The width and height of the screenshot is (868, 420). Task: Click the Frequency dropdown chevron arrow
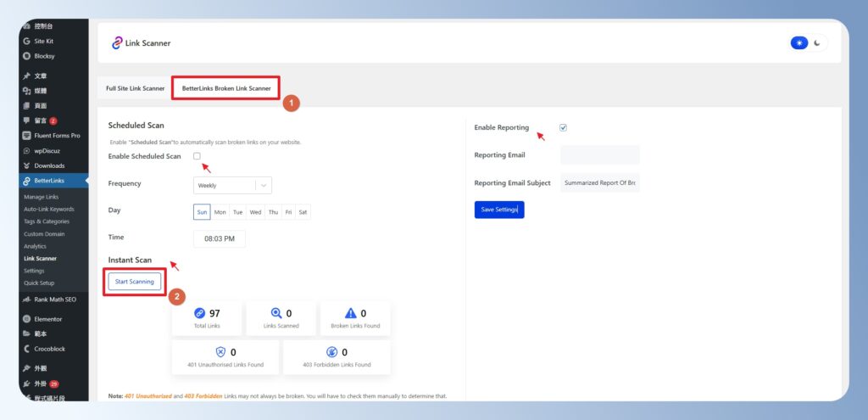[x=264, y=186]
